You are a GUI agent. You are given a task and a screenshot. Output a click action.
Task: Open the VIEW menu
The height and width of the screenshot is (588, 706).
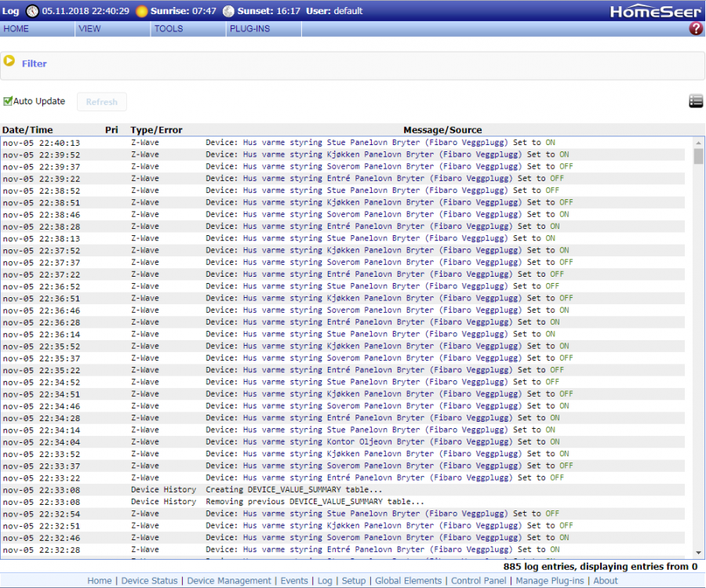(x=89, y=29)
